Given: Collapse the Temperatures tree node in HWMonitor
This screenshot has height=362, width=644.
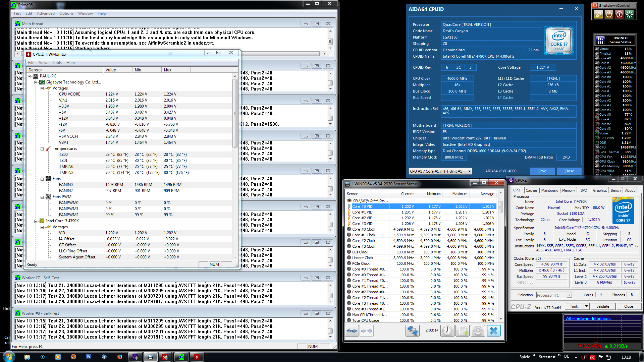Looking at the screenshot, I should [42, 149].
